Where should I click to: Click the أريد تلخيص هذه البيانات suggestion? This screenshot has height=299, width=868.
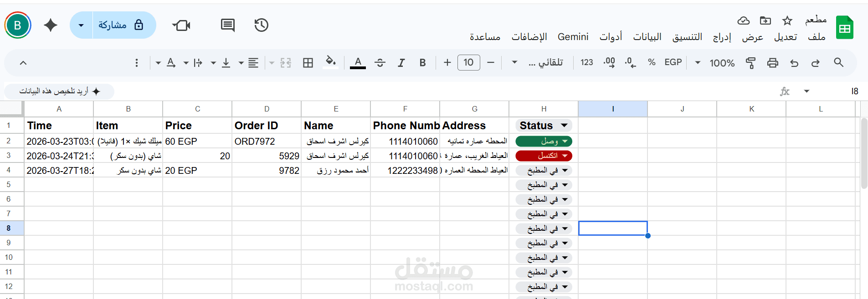[60, 91]
